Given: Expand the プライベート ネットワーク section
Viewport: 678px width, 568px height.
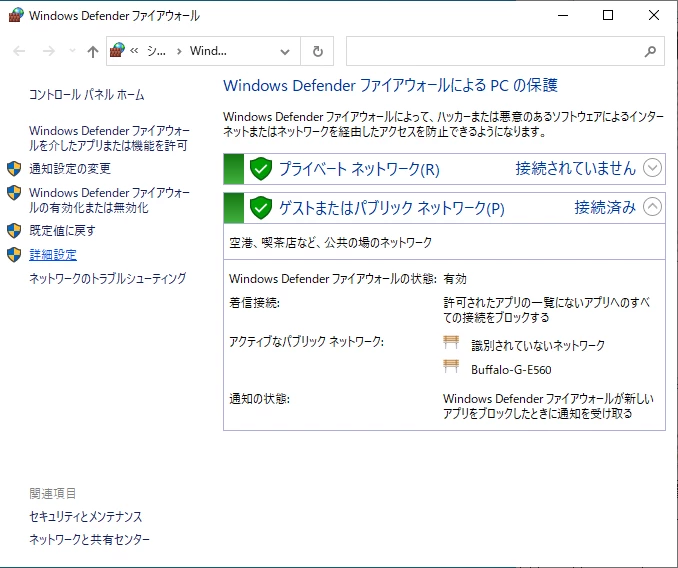Looking at the screenshot, I should click(x=652, y=168).
